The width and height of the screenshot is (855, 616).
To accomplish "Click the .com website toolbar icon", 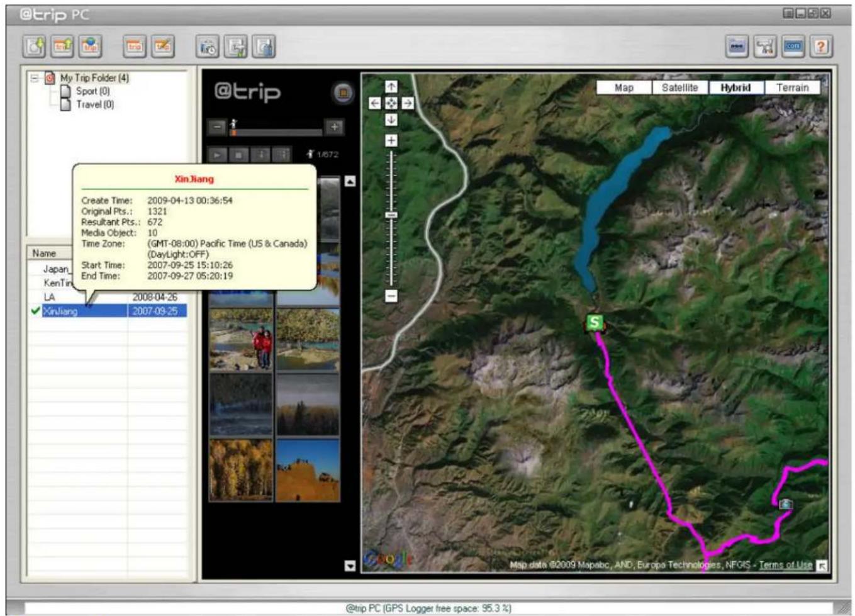I will (793, 47).
